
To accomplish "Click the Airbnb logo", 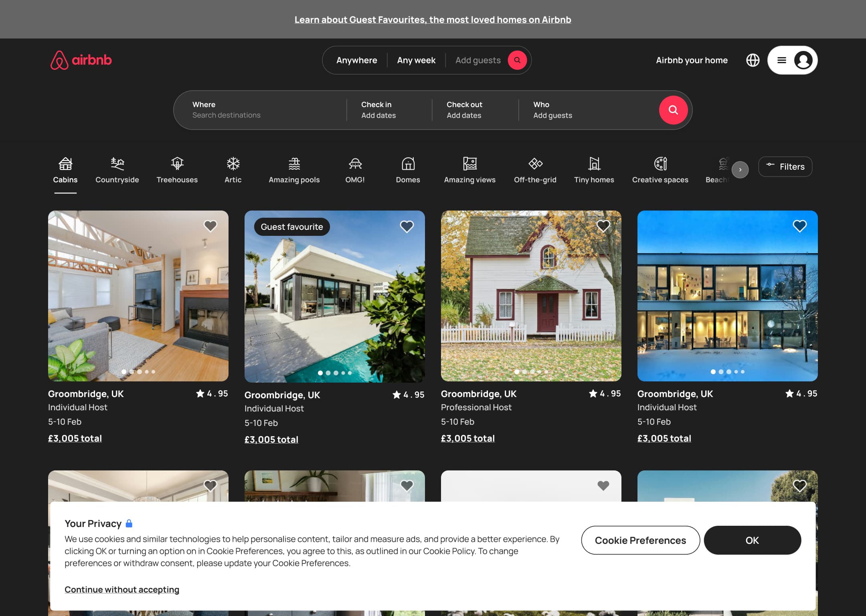I will pyautogui.click(x=81, y=60).
